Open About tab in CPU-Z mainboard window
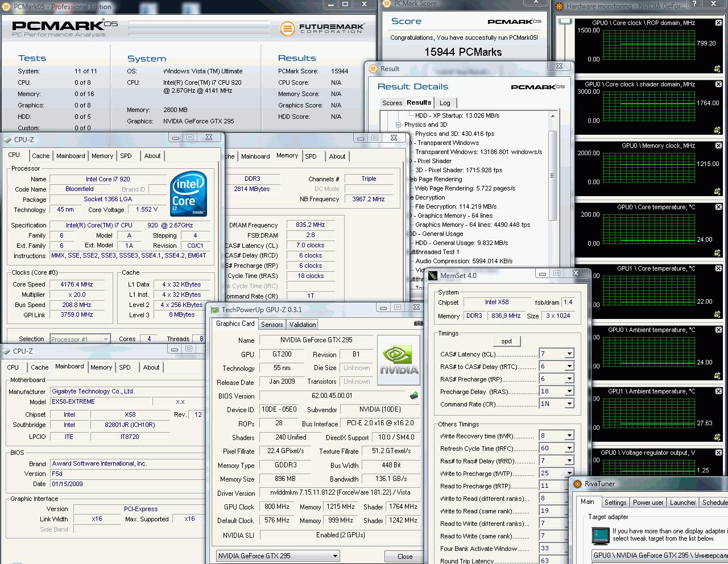Image resolution: width=728 pixels, height=564 pixels. (x=151, y=367)
